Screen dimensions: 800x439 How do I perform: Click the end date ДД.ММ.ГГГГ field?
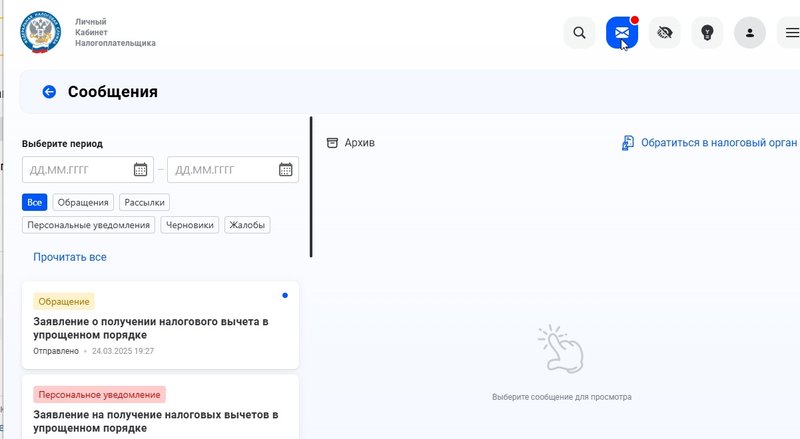point(222,170)
